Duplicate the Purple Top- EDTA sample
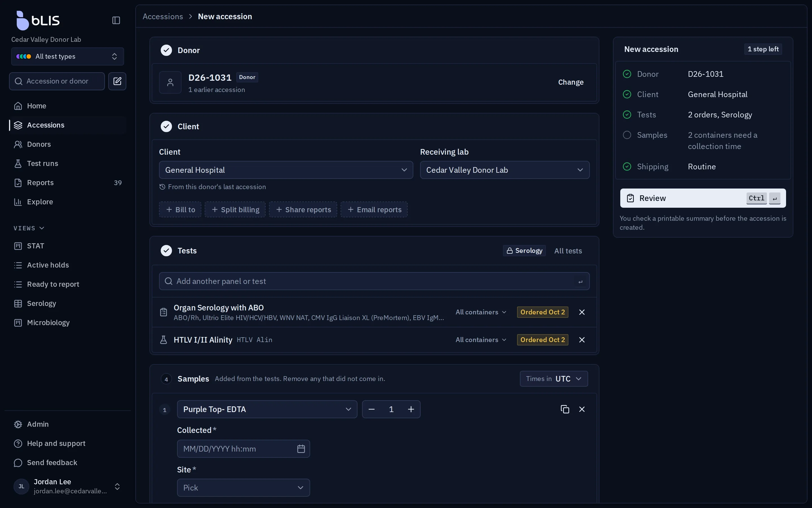The image size is (812, 508). (x=565, y=409)
